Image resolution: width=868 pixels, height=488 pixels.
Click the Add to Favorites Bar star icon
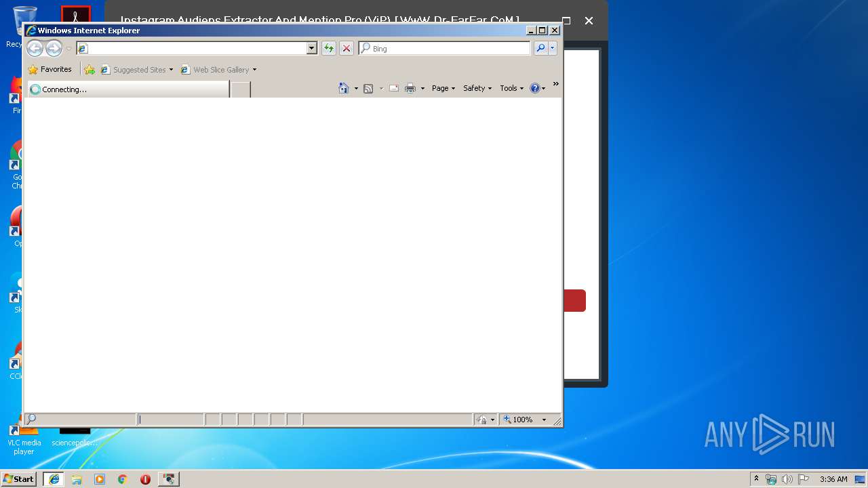[x=90, y=70]
